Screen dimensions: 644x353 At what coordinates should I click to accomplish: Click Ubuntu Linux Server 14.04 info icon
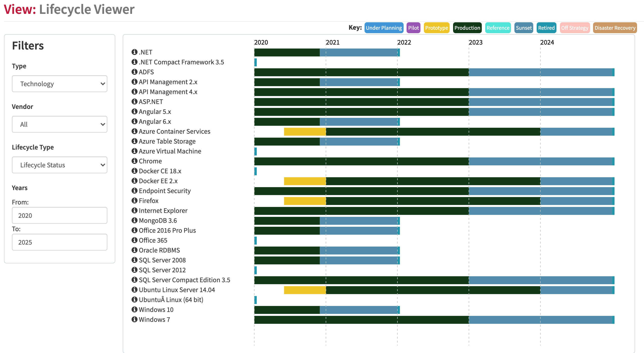[135, 290]
